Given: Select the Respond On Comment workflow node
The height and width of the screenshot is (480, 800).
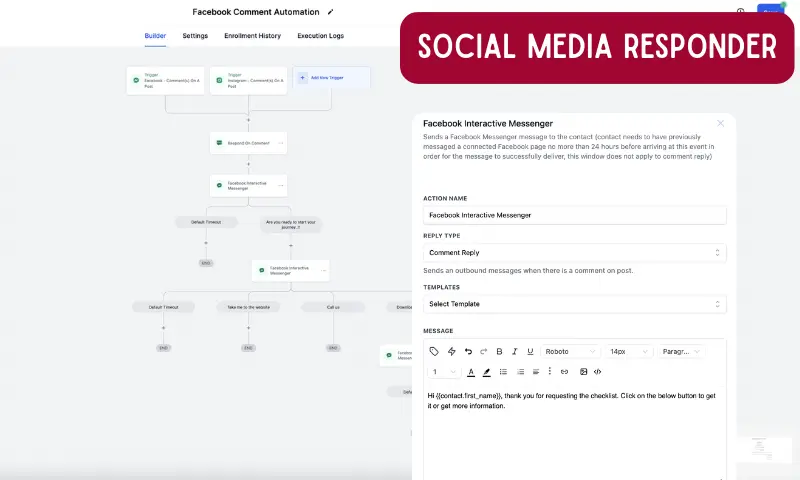Looking at the screenshot, I should coord(248,143).
